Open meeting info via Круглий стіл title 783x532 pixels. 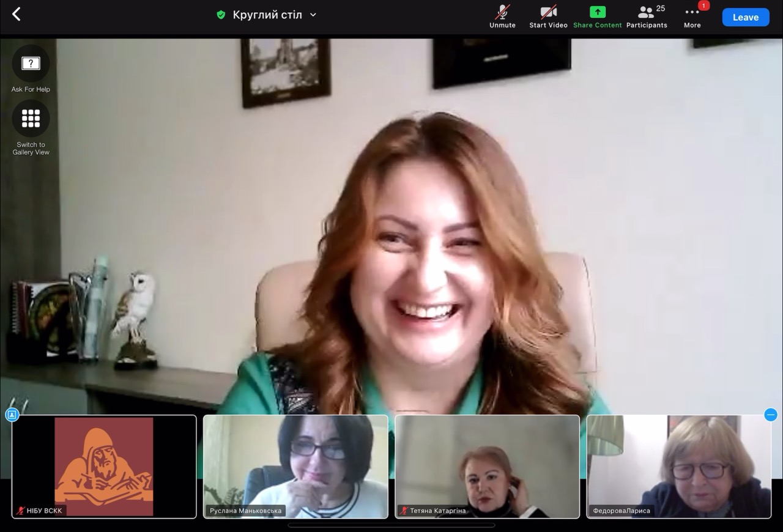pos(267,15)
